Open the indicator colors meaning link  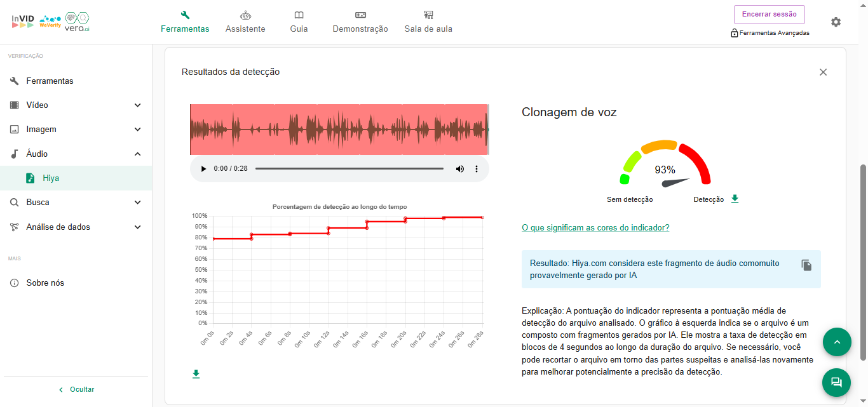(x=595, y=227)
